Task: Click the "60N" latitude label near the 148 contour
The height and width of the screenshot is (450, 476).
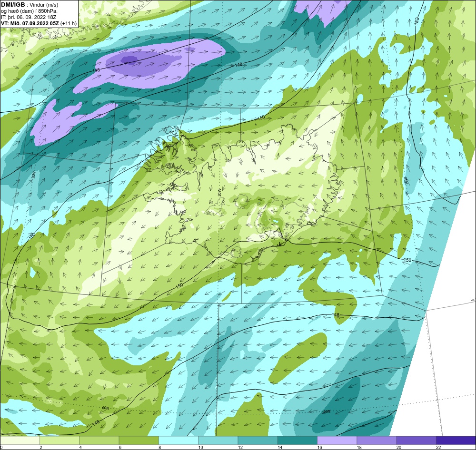Action: (105, 408)
